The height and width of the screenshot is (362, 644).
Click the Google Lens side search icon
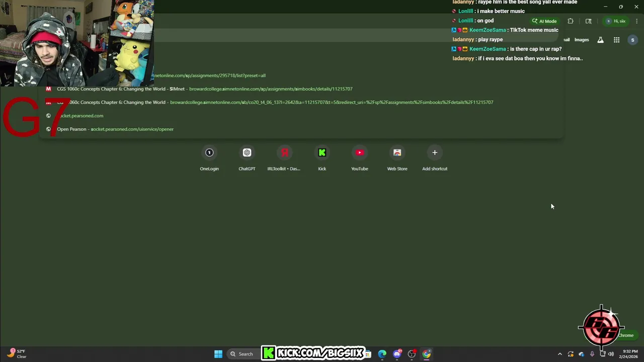589,21
